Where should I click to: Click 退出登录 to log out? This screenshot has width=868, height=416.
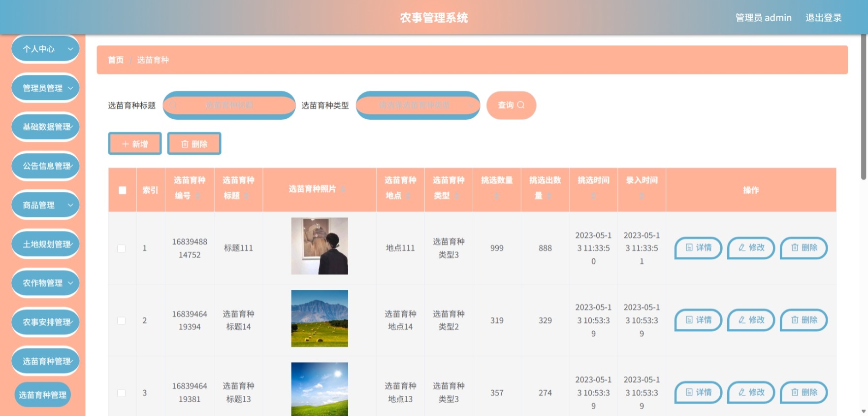tap(823, 18)
